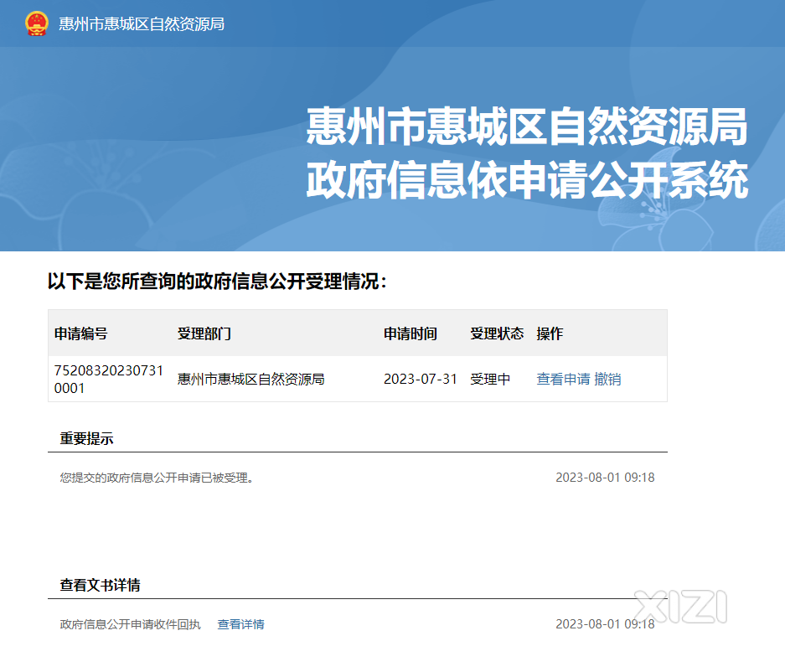Click large banner title 惠州市惠城区自然资源局

click(527, 127)
